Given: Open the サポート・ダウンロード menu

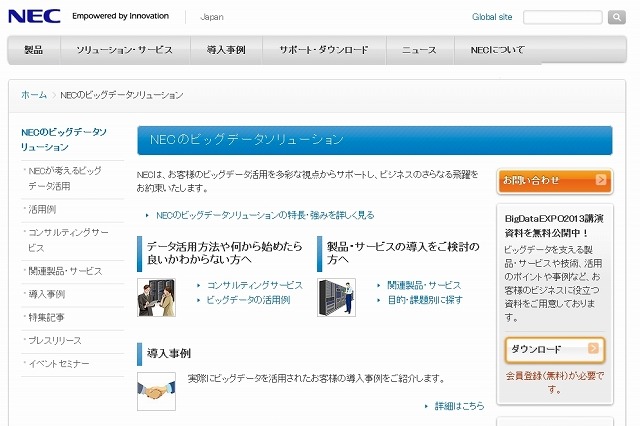Looking at the screenshot, I should [324, 50].
